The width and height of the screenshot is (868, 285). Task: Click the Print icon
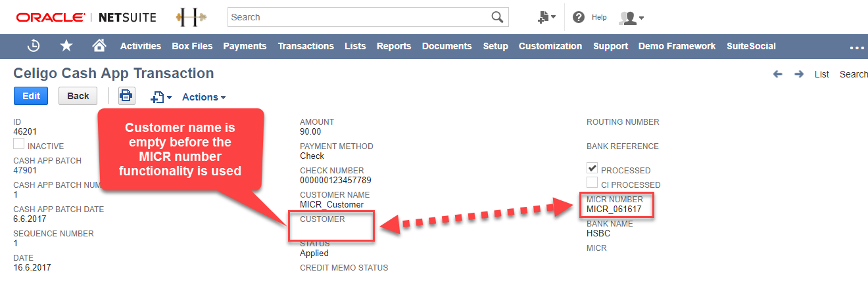tap(127, 96)
